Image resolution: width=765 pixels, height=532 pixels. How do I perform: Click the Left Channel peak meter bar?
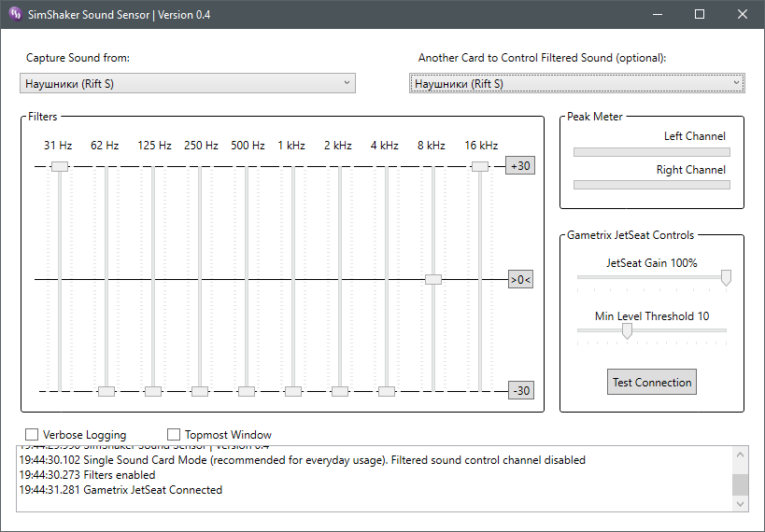click(652, 152)
